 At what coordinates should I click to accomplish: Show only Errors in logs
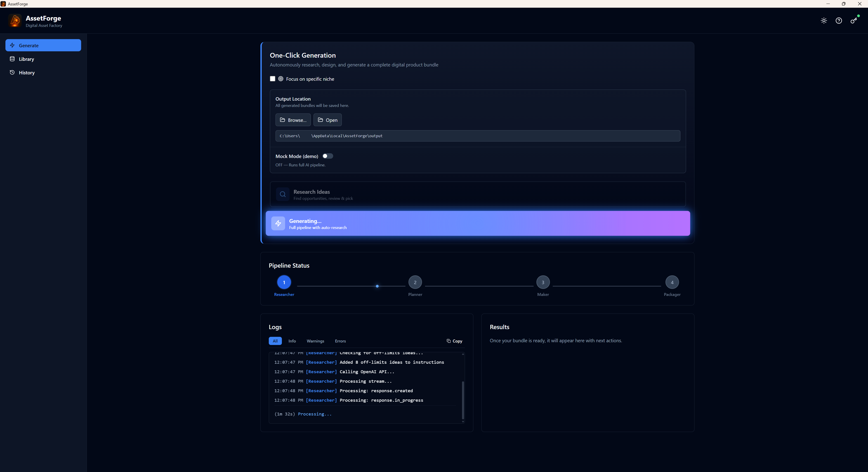tap(340, 341)
